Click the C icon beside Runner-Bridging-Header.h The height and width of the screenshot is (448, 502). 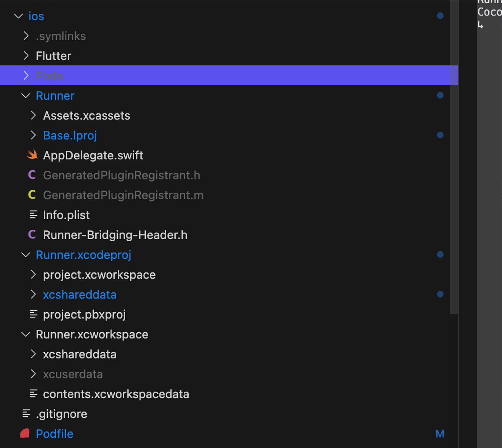[32, 234]
